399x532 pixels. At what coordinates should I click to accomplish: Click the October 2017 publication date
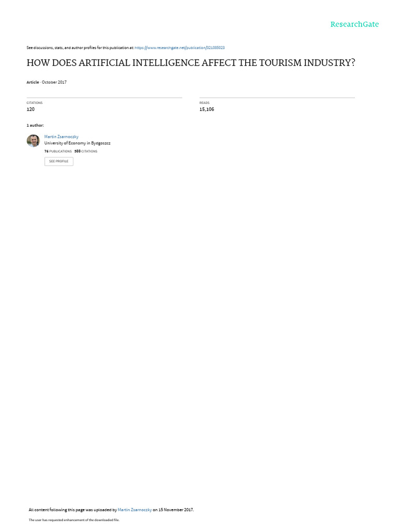click(x=54, y=82)
